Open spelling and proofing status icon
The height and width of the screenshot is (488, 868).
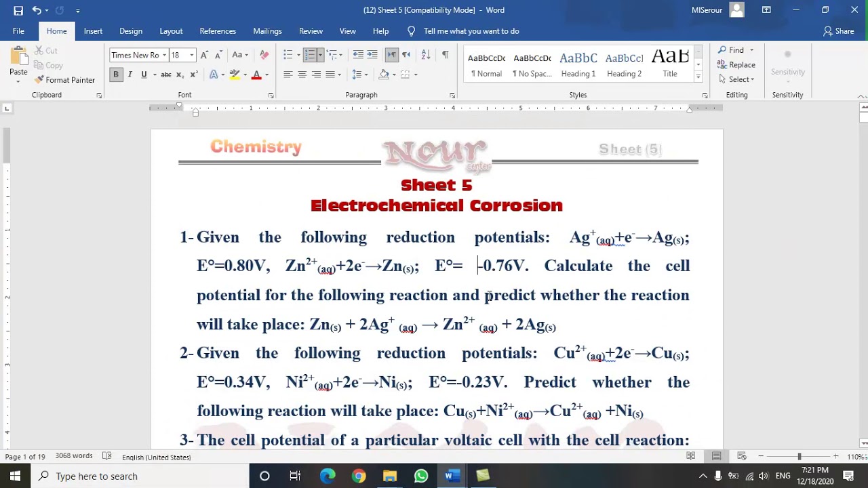click(x=106, y=457)
